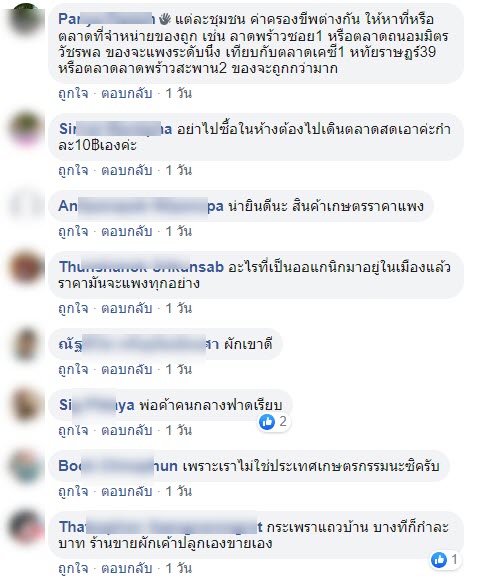
Task: Open the commenter name starting with 'Boo'
Action: pos(118,466)
